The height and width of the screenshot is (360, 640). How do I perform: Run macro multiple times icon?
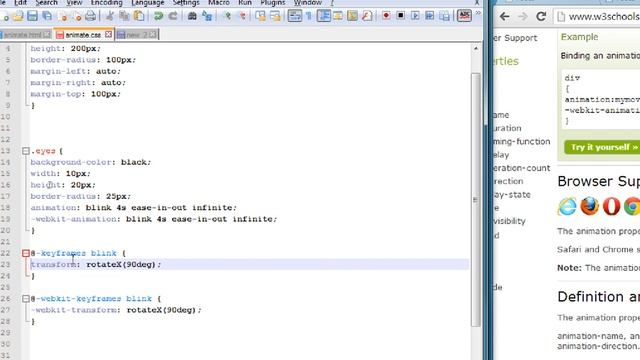click(x=430, y=16)
